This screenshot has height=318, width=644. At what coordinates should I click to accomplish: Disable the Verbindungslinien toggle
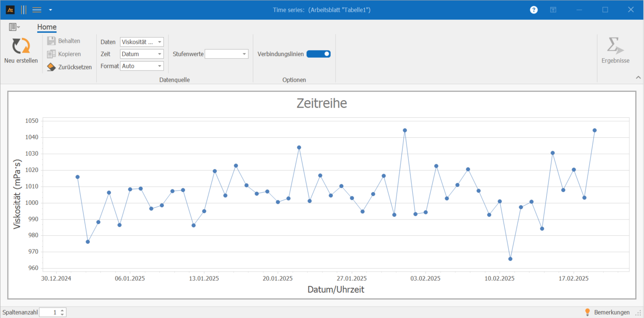coord(318,54)
